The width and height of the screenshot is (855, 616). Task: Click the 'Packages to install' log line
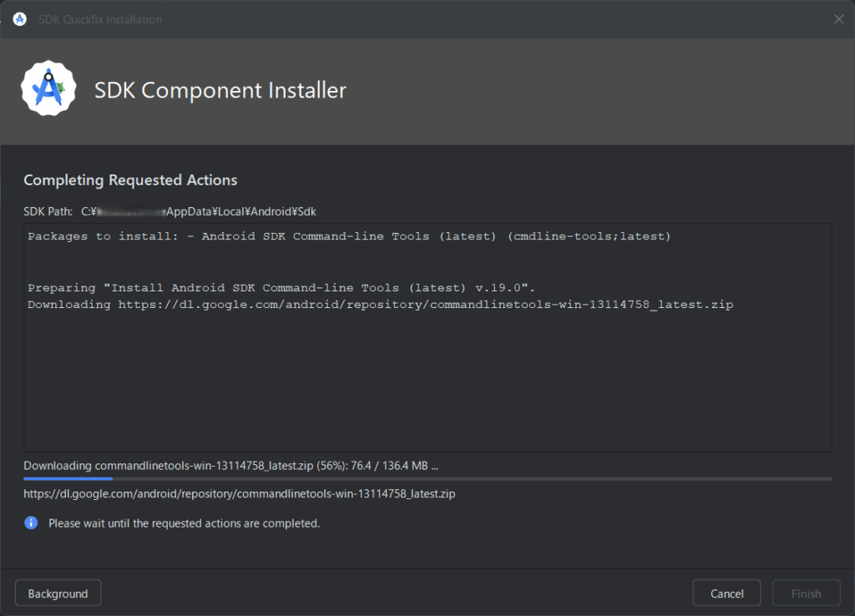(x=349, y=236)
